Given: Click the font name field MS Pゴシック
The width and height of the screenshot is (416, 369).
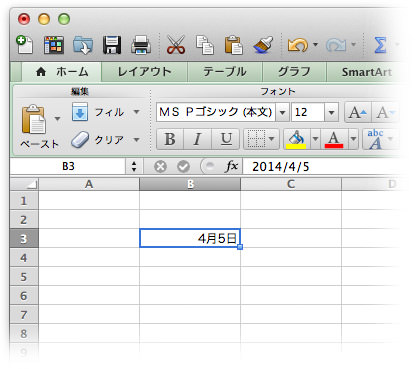Looking at the screenshot, I should 216,112.
